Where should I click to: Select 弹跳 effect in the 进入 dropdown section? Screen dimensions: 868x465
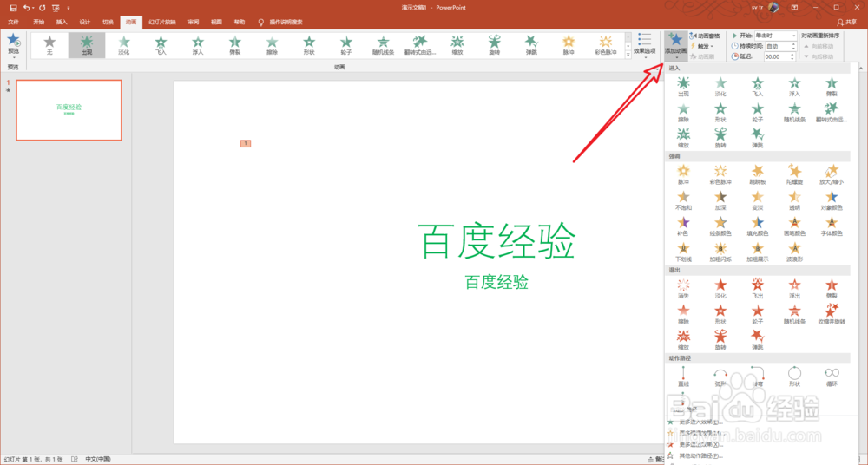[x=757, y=138]
